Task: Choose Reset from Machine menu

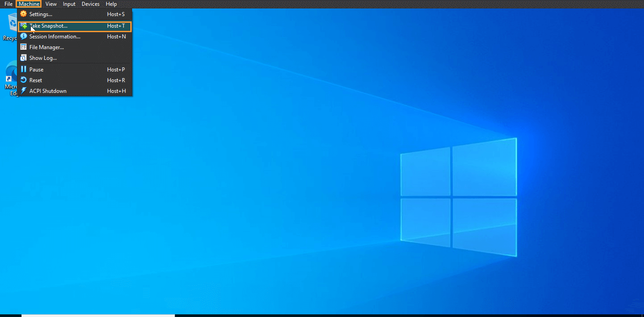Action: [x=75, y=80]
